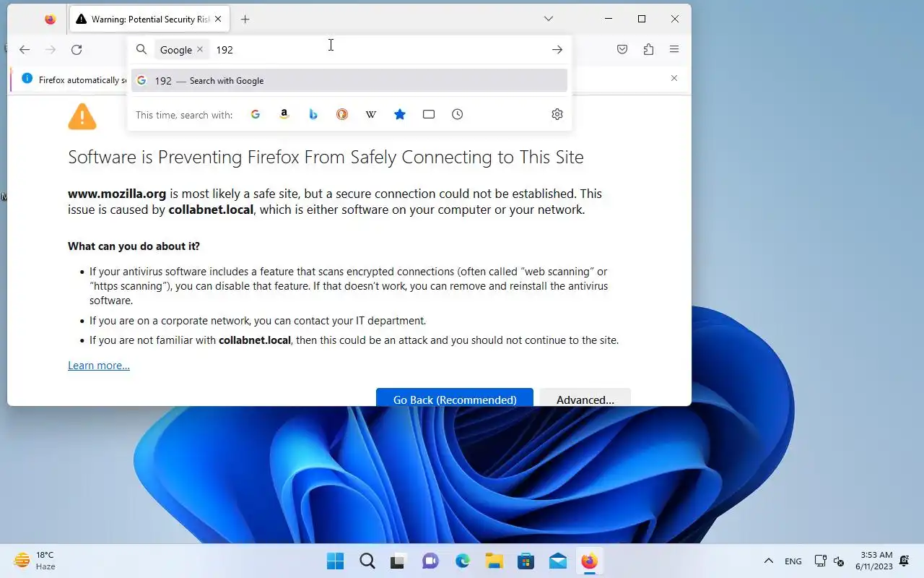This screenshot has width=924, height=578.
Task: Open the Windows Start menu
Action: point(336,561)
